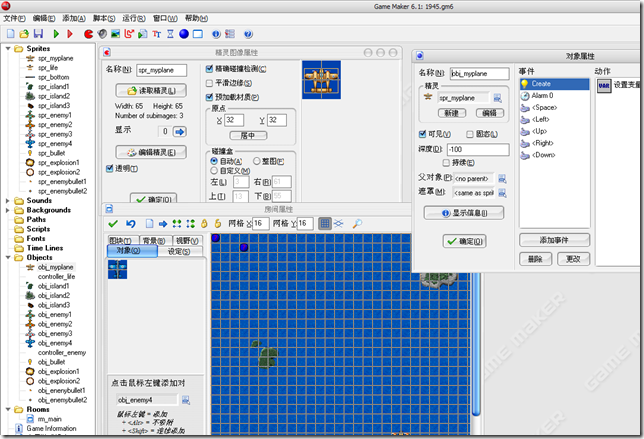Image resolution: width=644 pixels, height=439 pixels.
Task: Click the blue ball create object icon
Action: [183, 34]
